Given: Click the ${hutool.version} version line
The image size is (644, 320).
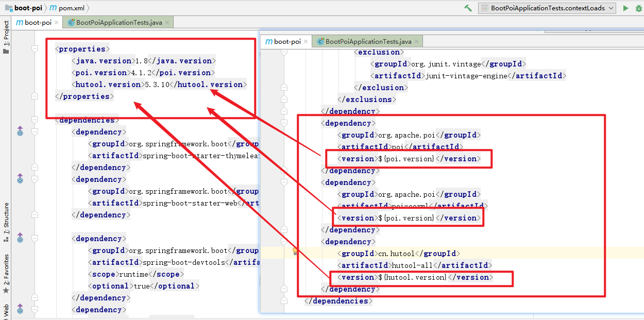Looking at the screenshot, I should pyautogui.click(x=415, y=277).
